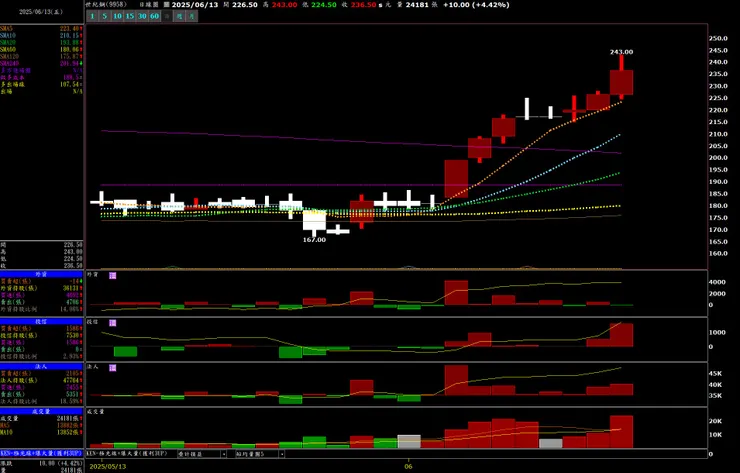Image resolution: width=740 pixels, height=473 pixels.
Task: Open the 法人 sub-chart settings icon
Action: point(112,368)
